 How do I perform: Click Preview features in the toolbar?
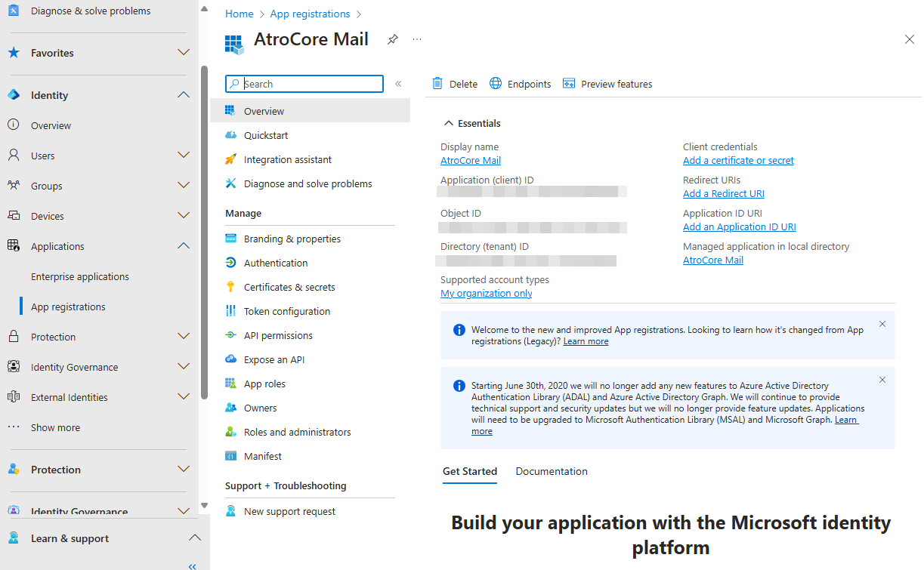(607, 83)
